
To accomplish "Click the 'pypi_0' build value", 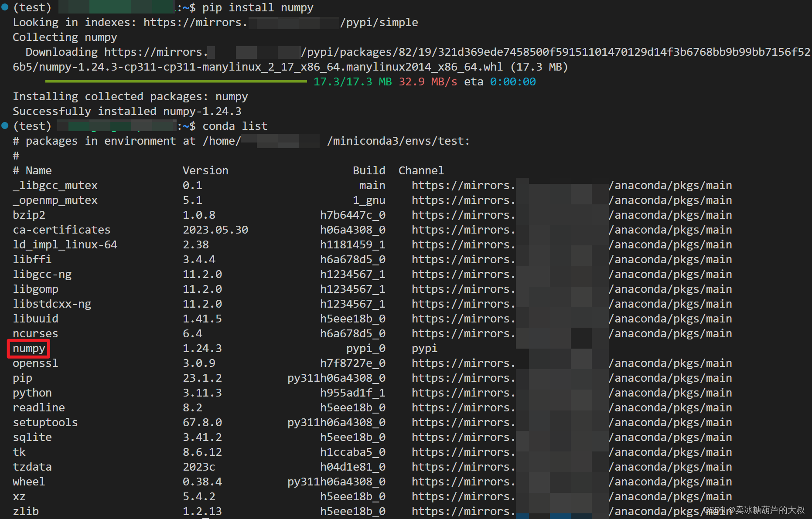I will click(366, 349).
